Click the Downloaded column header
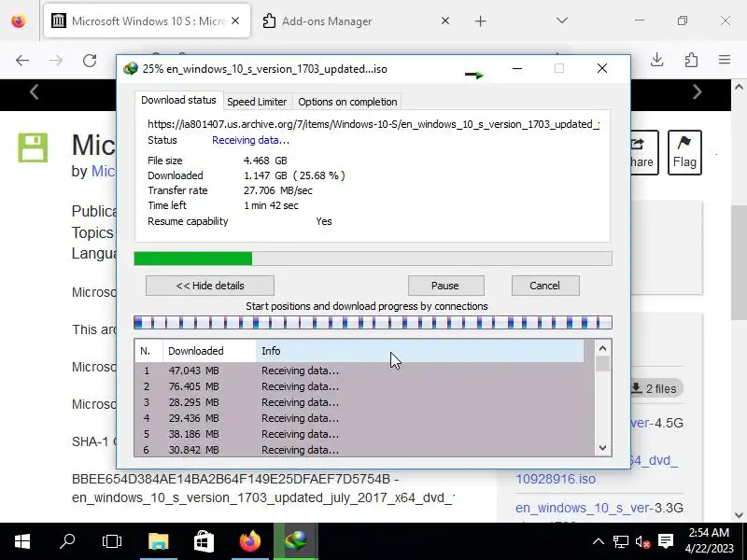 209,351
